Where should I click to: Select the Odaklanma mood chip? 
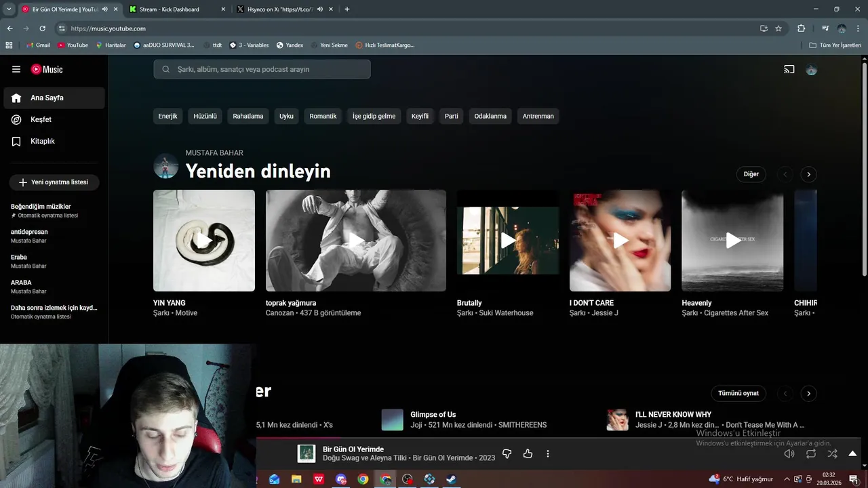pos(490,116)
